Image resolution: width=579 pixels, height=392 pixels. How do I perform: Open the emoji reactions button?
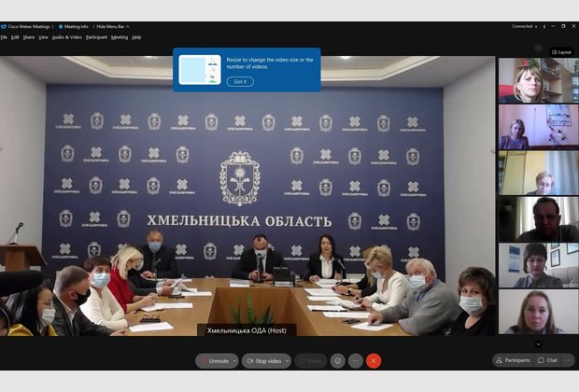[337, 360]
